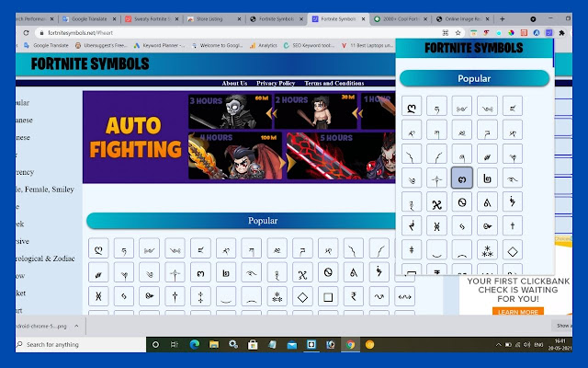
Task: Select the dagger cross symbol in the popup
Action: (x=513, y=225)
